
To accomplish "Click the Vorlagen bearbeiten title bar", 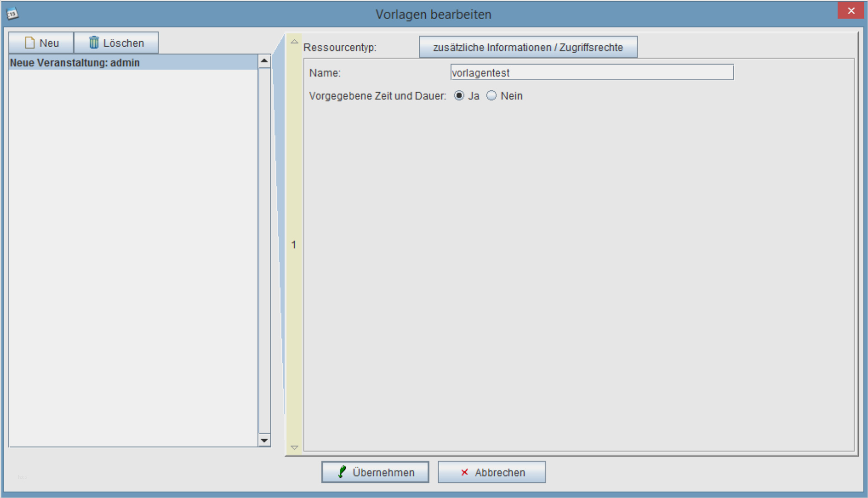I will coord(433,14).
